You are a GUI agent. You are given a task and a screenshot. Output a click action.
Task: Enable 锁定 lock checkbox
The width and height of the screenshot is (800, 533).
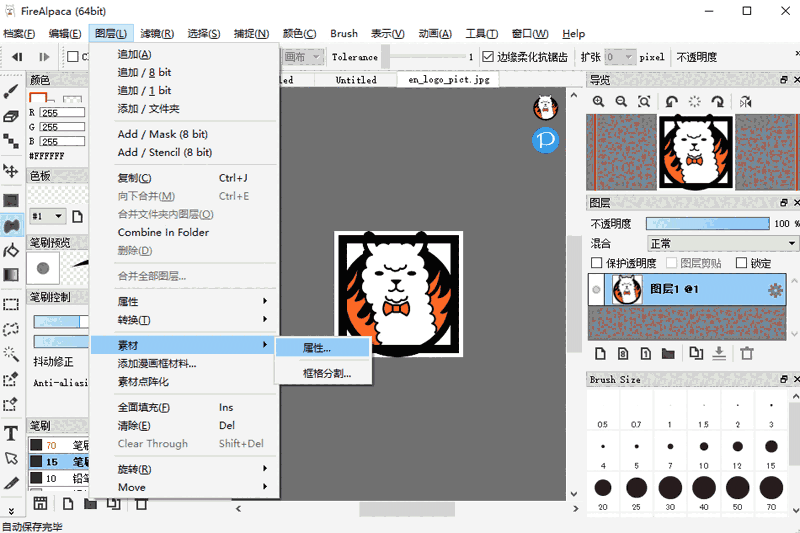click(x=741, y=263)
